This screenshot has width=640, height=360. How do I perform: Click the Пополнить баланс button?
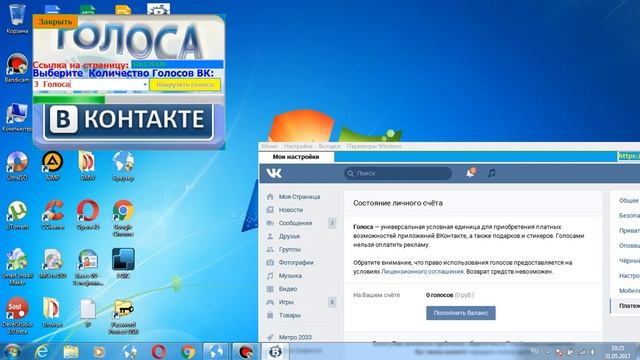tap(461, 313)
